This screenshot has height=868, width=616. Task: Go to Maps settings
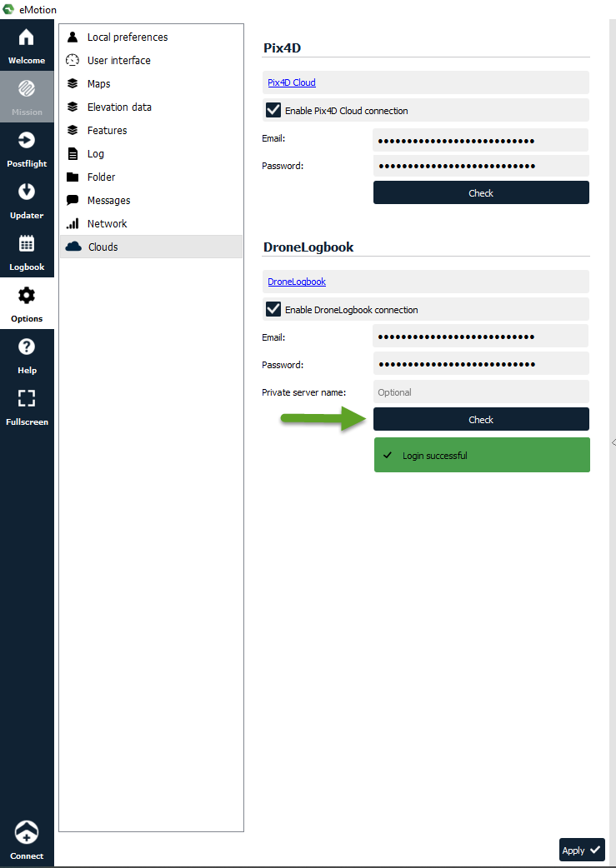151,83
